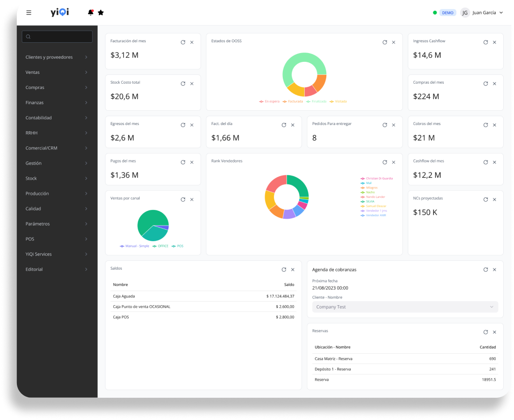Refresh the Rank Vendedores chart

[x=385, y=162]
